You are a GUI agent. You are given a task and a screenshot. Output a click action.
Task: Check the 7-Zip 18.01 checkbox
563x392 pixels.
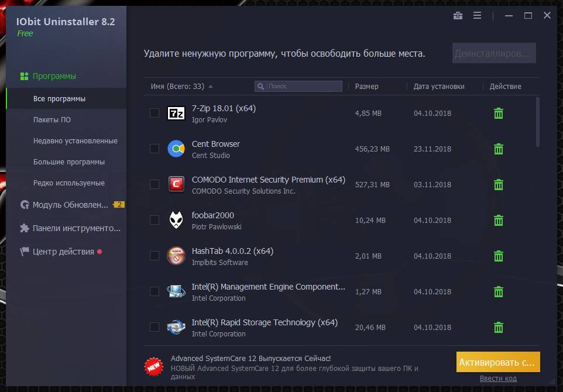pyautogui.click(x=155, y=113)
